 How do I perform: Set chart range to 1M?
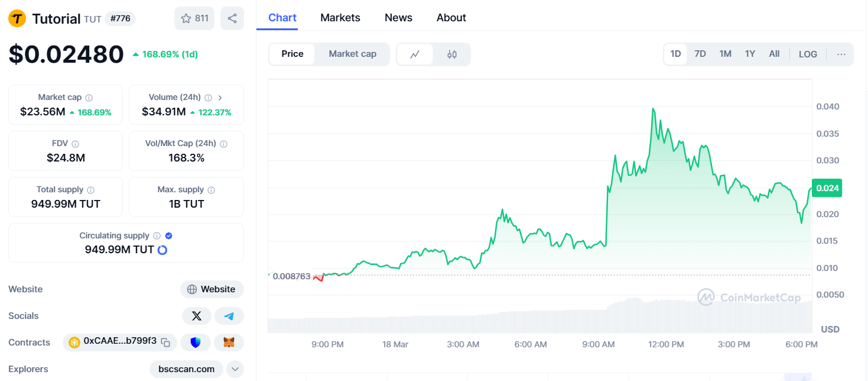[x=726, y=54]
